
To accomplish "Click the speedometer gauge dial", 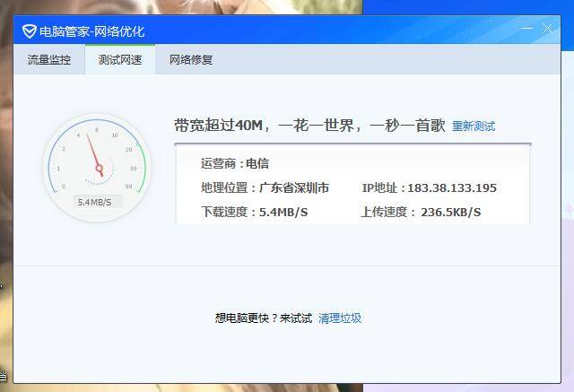I will tap(97, 168).
